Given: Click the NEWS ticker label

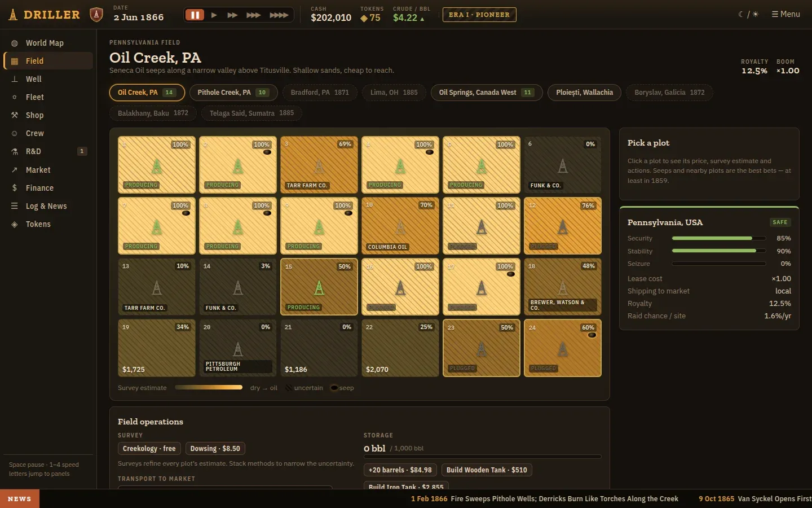Looking at the screenshot, I should [20, 499].
